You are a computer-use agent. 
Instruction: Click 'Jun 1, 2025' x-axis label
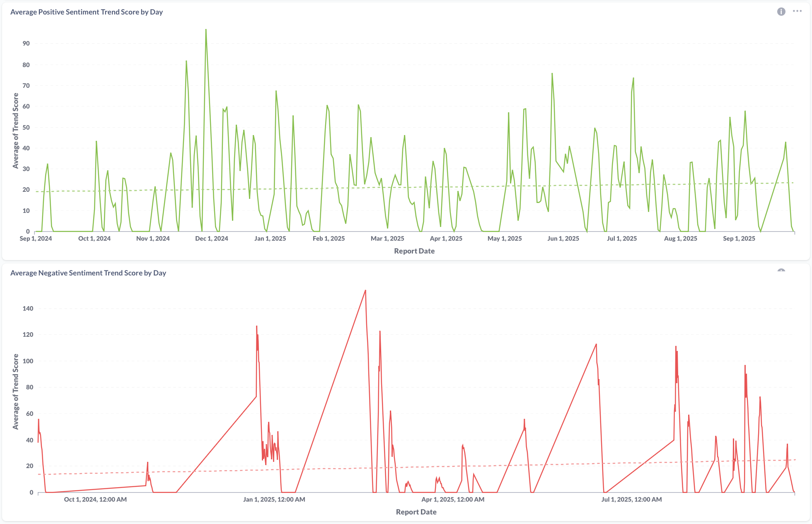pos(563,239)
